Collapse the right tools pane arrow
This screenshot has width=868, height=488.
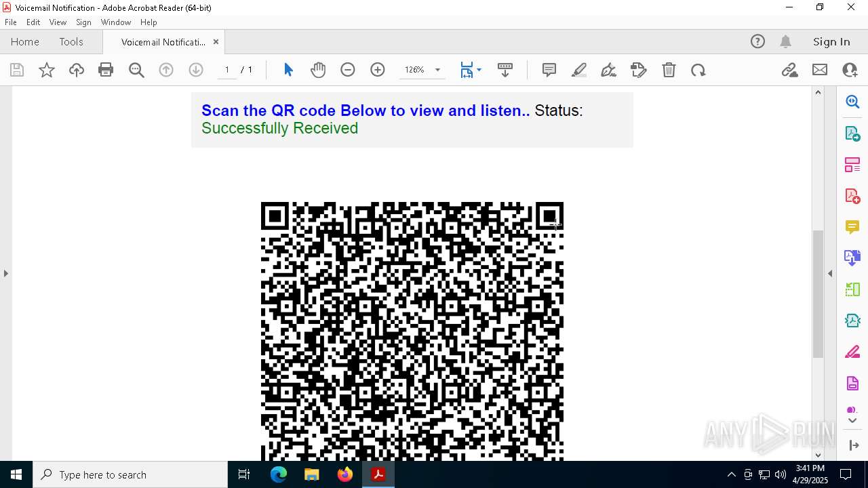pos(830,273)
